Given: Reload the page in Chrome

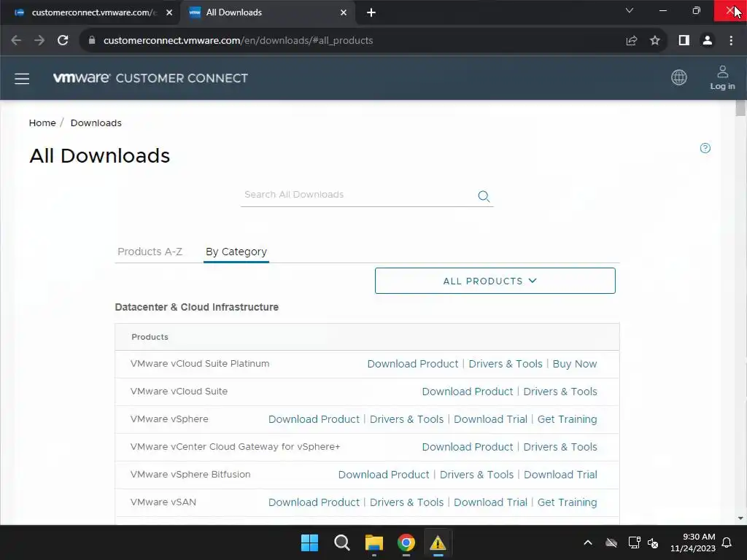Looking at the screenshot, I should (x=63, y=41).
